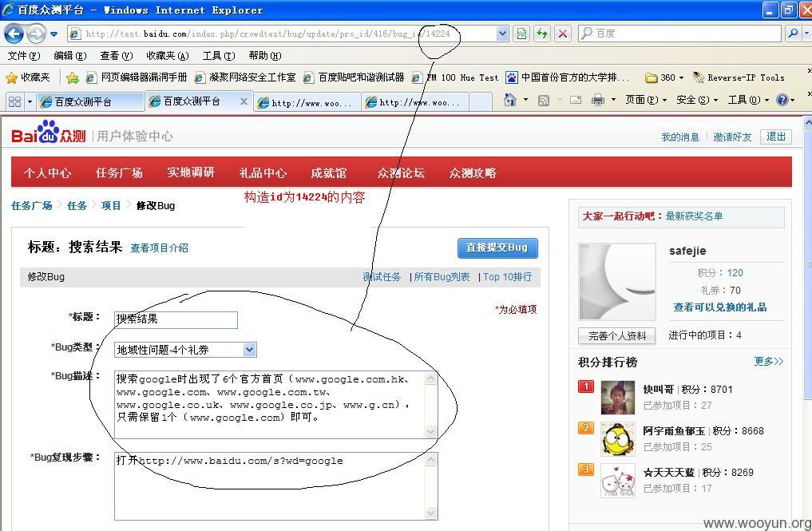The width and height of the screenshot is (812, 531).
Task: Click the 退出 logout button
Action: (x=776, y=137)
